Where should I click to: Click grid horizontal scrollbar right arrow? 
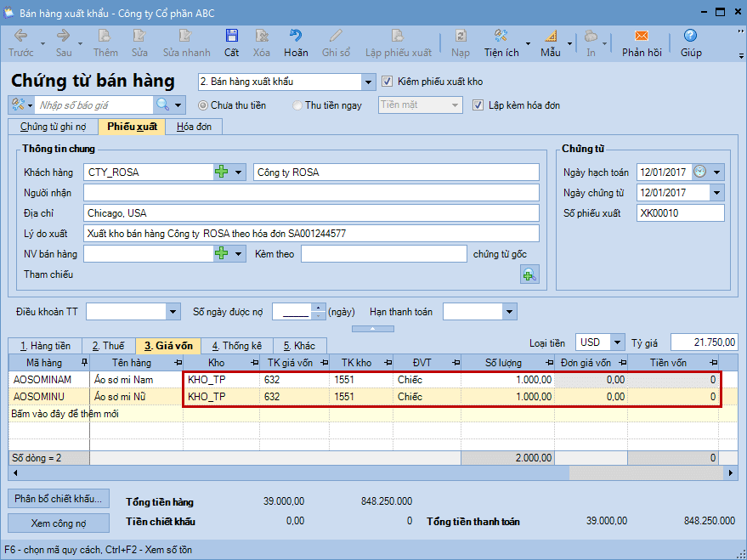pos(730,472)
